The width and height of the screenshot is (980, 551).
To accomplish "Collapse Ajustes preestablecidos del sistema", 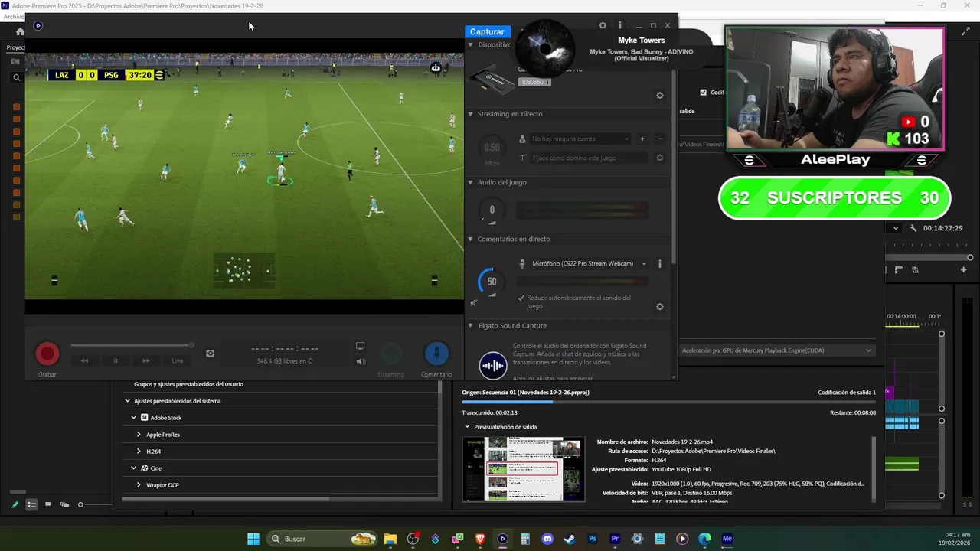I will point(127,401).
